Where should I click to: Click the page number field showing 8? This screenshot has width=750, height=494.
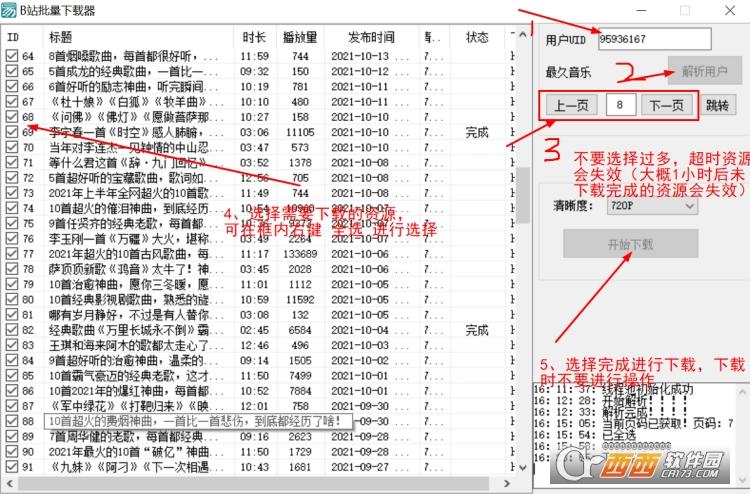(x=620, y=105)
